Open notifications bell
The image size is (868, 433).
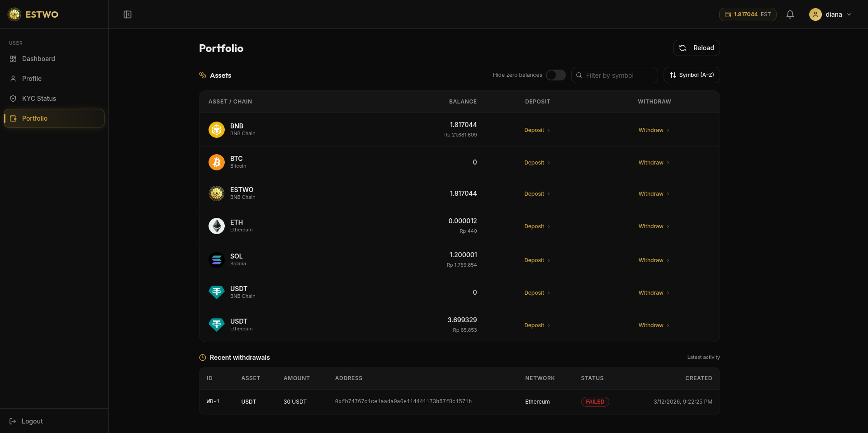790,14
